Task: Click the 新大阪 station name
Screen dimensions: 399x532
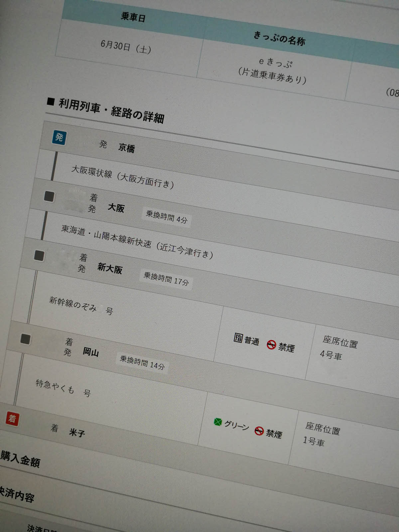Action: click(110, 268)
